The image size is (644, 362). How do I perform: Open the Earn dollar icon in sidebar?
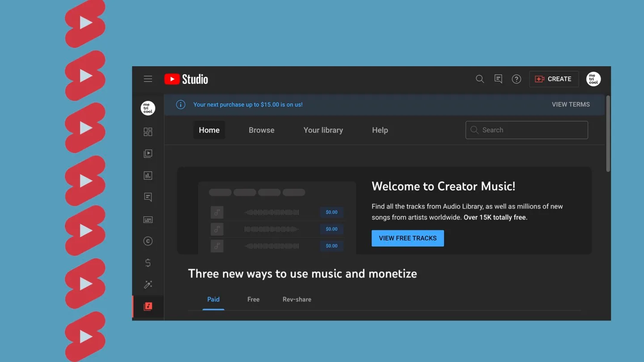pyautogui.click(x=148, y=263)
